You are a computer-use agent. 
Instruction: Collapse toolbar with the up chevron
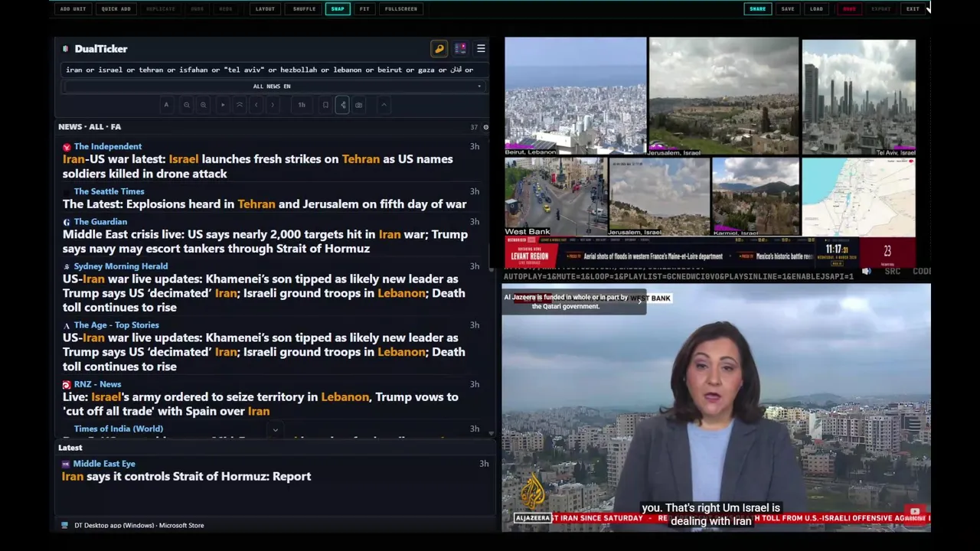[384, 105]
